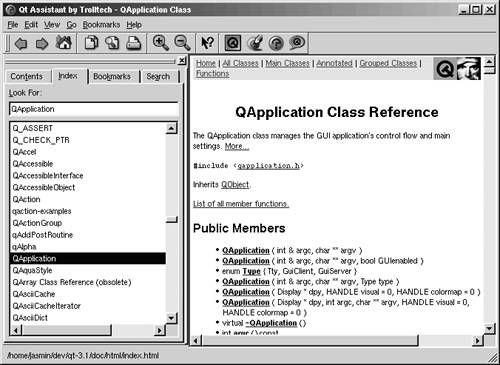Select QArray Class Reference (obsolete) entry
500x365 pixels.
tap(88, 282)
